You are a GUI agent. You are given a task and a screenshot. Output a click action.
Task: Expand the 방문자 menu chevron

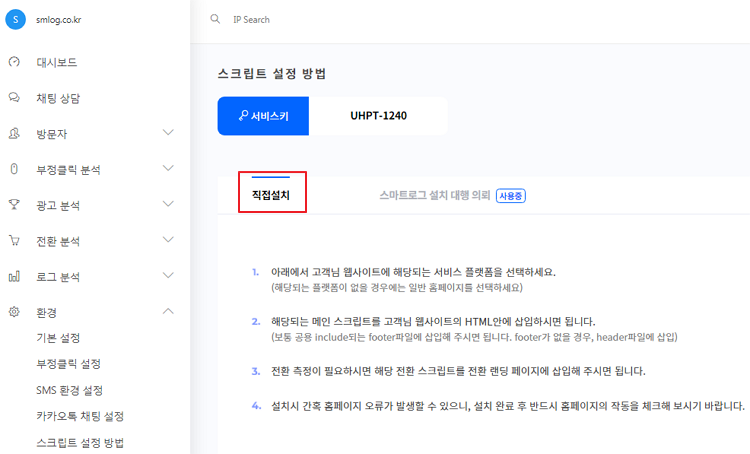(x=168, y=133)
